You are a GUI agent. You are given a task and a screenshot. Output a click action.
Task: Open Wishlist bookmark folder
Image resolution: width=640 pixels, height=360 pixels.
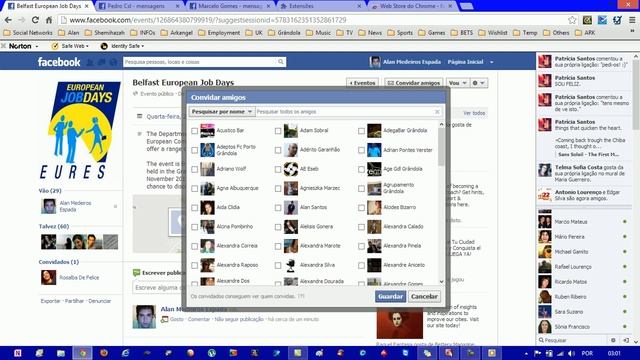493,33
